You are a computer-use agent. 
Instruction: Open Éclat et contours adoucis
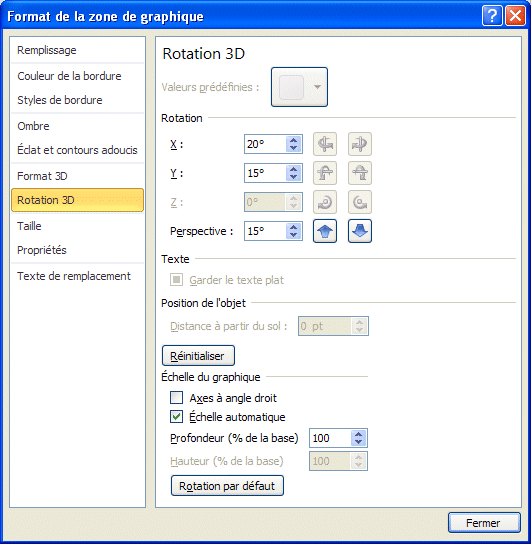77,150
